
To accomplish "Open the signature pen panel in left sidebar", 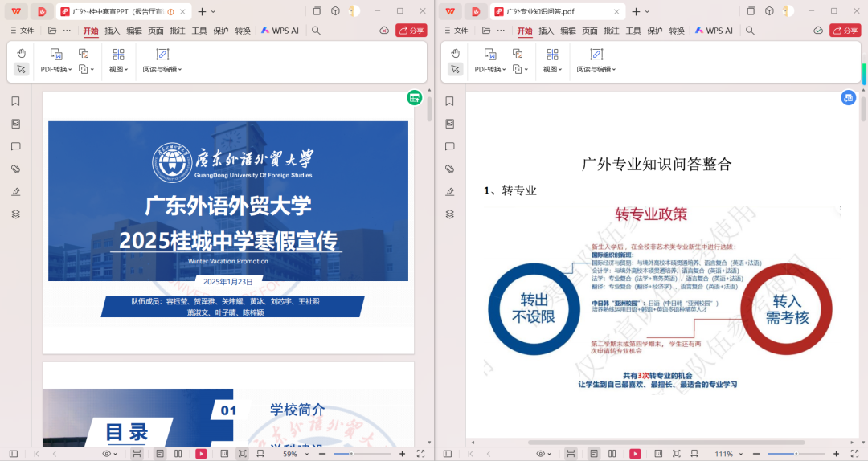I will 15,191.
